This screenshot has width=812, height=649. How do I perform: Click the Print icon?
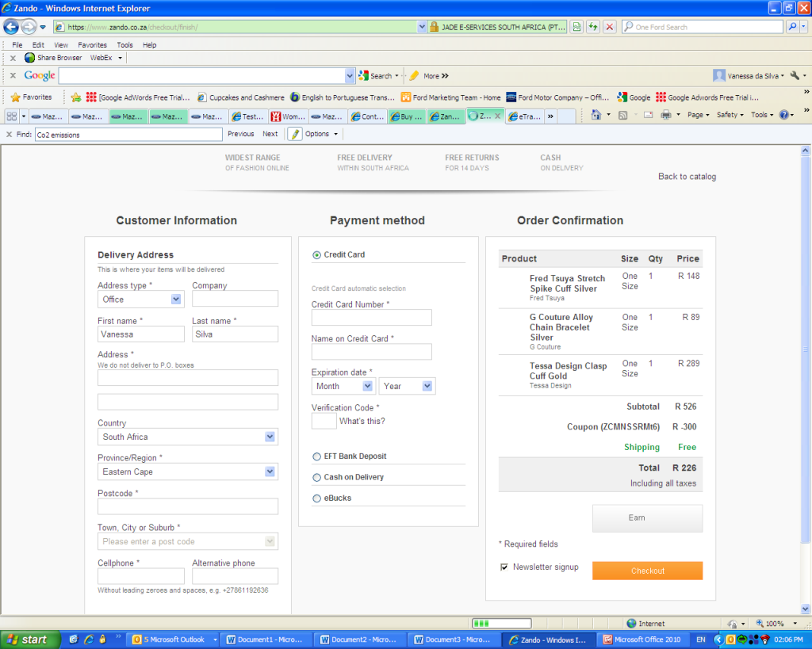click(x=666, y=115)
